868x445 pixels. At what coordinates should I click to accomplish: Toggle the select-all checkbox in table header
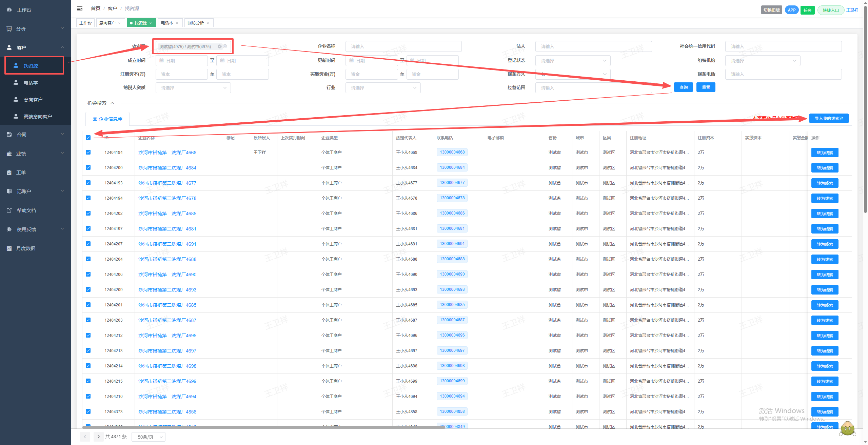coord(88,138)
